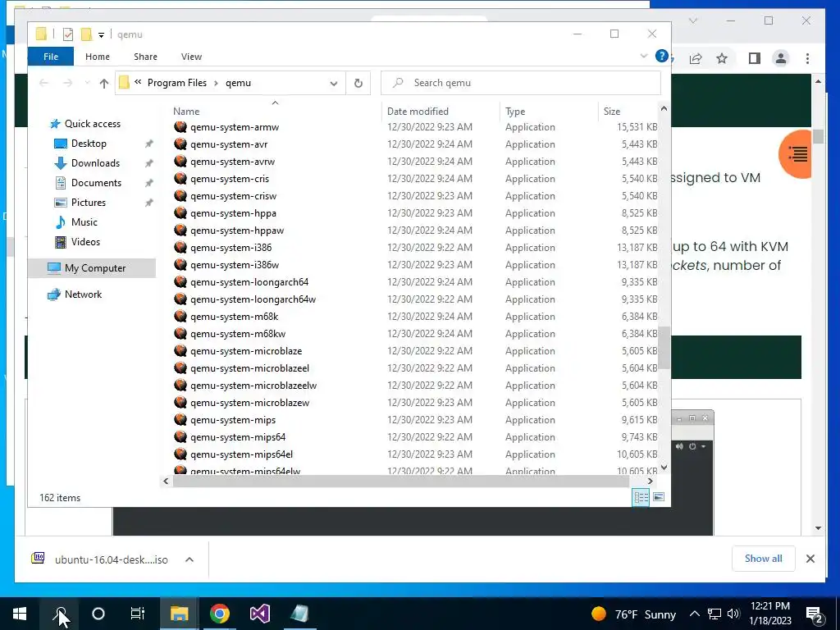Navigate to Program Files in breadcrumb

177,83
